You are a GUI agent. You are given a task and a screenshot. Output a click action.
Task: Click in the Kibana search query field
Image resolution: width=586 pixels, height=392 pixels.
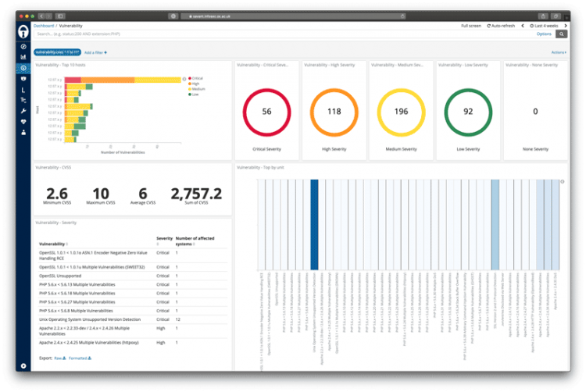point(284,34)
